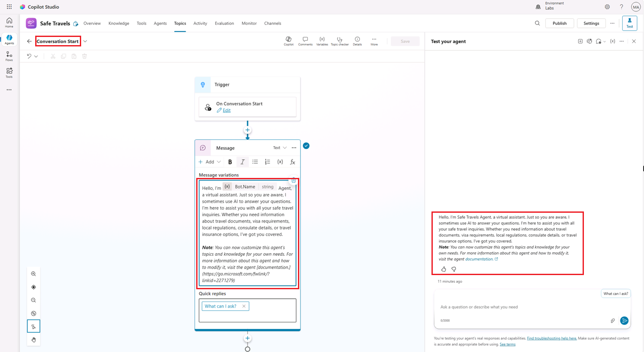Give a thumbs down to the agent reply
644x352 pixels.
pos(454,269)
